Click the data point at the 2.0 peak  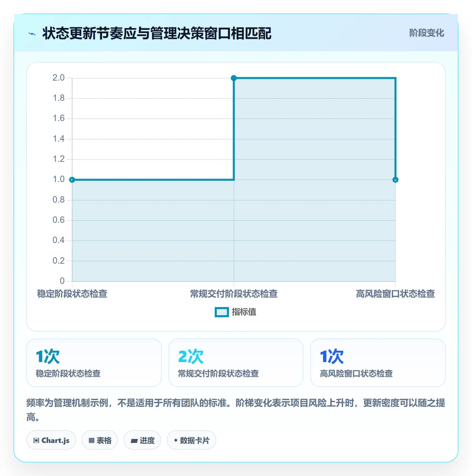point(234,78)
